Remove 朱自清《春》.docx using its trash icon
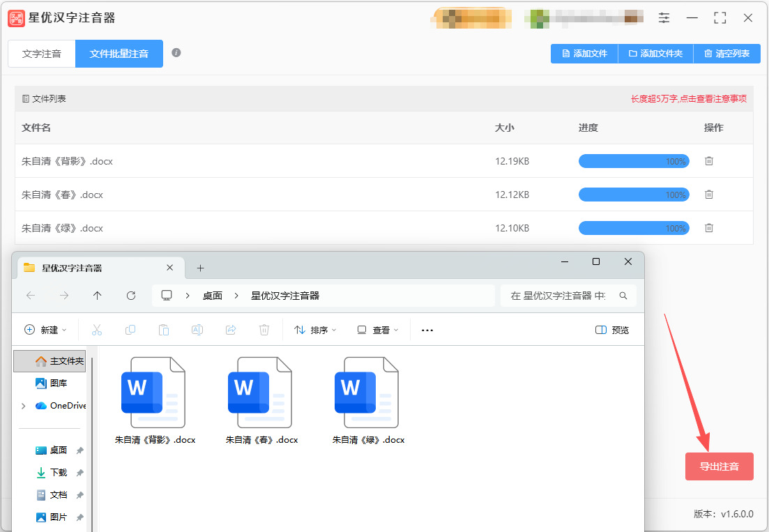Image resolution: width=769 pixels, height=532 pixels. (708, 194)
